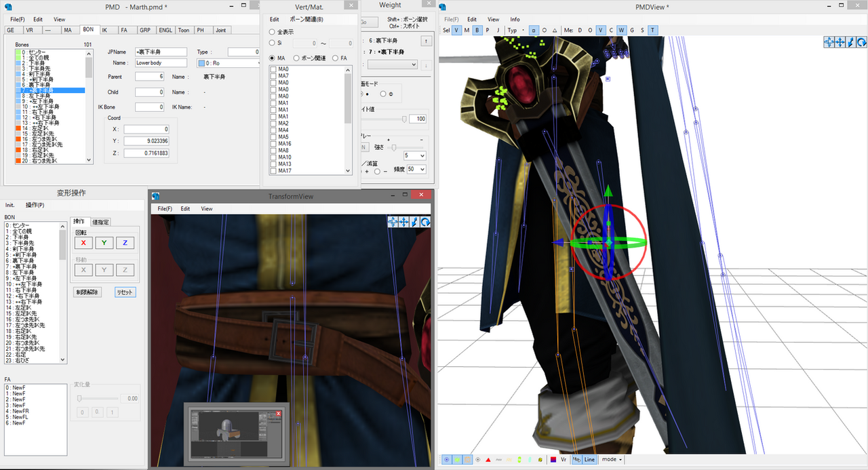Click the first pan icon in TransformView corner
Screen dimensions: 868x470
pos(393,222)
